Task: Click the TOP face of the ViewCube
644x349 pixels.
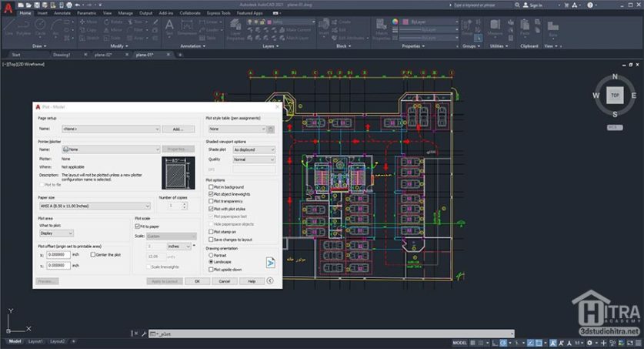Action: pyautogui.click(x=614, y=96)
